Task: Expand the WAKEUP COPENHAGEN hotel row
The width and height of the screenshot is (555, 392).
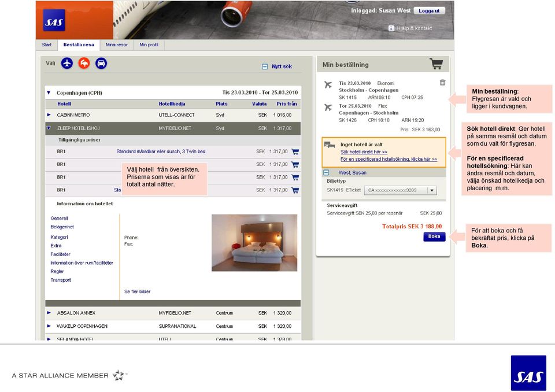Action: (49, 326)
